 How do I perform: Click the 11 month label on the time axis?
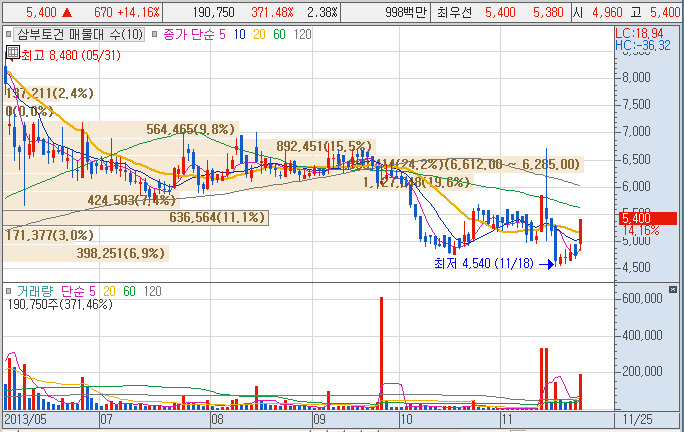pos(506,419)
